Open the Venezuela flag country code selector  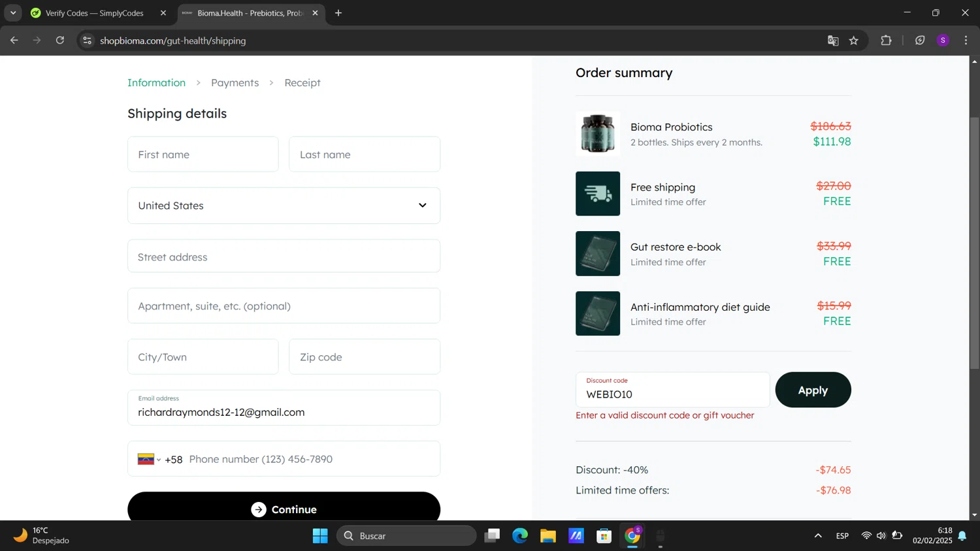point(150,459)
